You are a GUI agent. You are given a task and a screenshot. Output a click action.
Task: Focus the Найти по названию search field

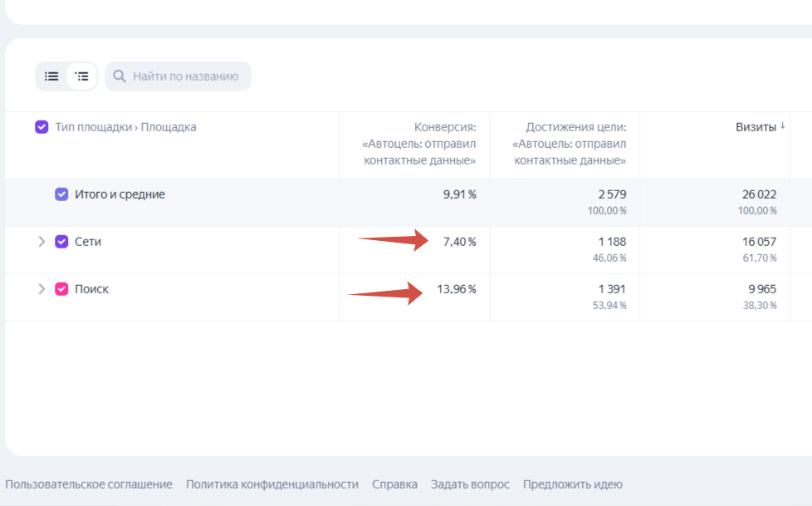tap(186, 76)
